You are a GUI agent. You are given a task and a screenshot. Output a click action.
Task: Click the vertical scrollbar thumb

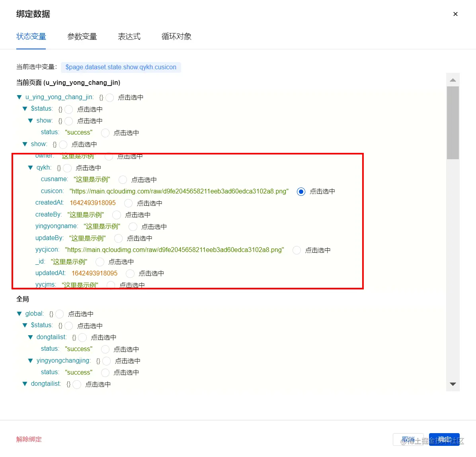[453, 123]
